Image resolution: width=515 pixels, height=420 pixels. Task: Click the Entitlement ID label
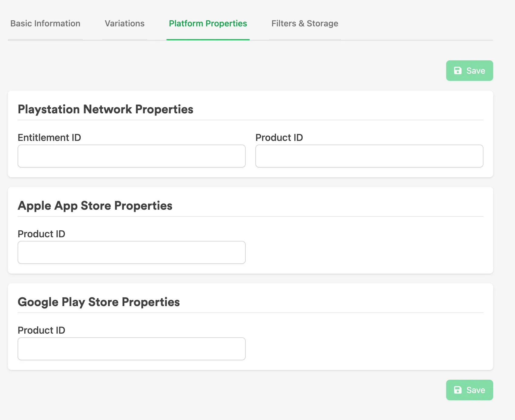pos(49,138)
